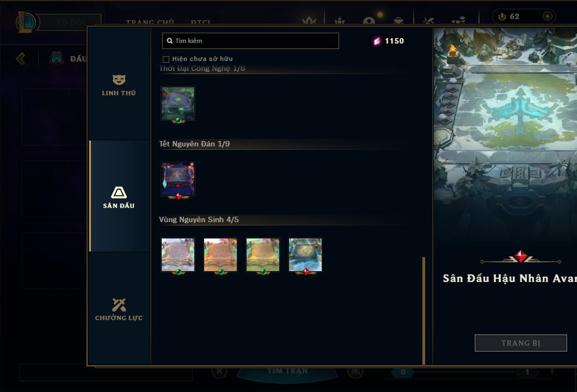Choose first Vùng Nguyên Sinh arena
The height and width of the screenshot is (392, 577).
[178, 255]
